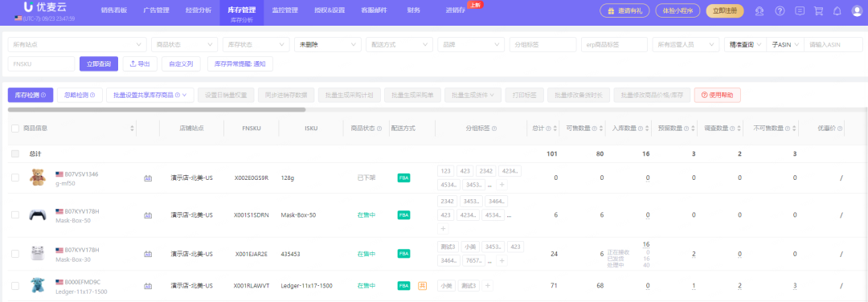This screenshot has height=302, width=868.
Task: Open the 经营分析 menu
Action: 199,10
